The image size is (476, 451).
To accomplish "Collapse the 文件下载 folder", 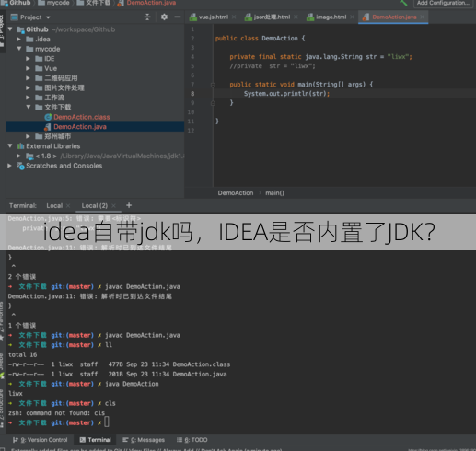I will coord(28,107).
